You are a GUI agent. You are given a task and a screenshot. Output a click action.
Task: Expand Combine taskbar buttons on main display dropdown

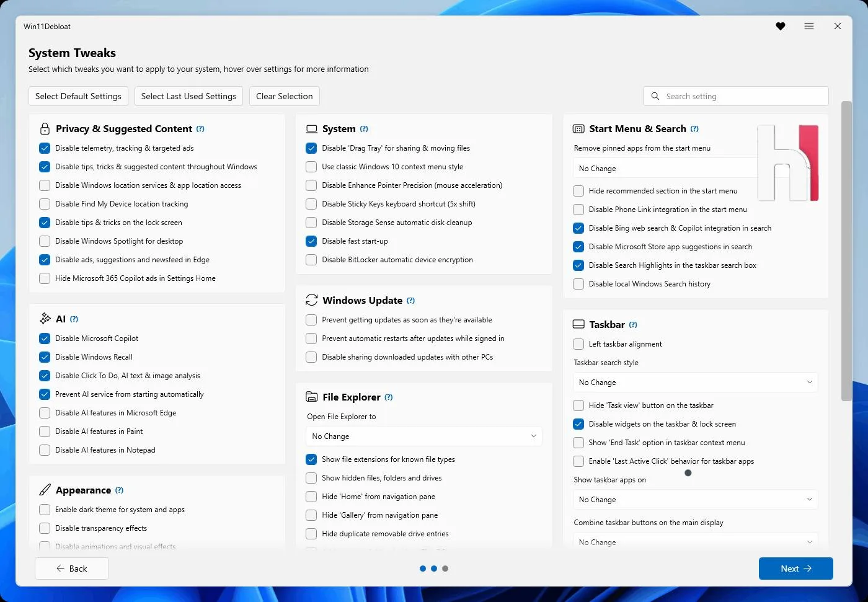(x=695, y=541)
